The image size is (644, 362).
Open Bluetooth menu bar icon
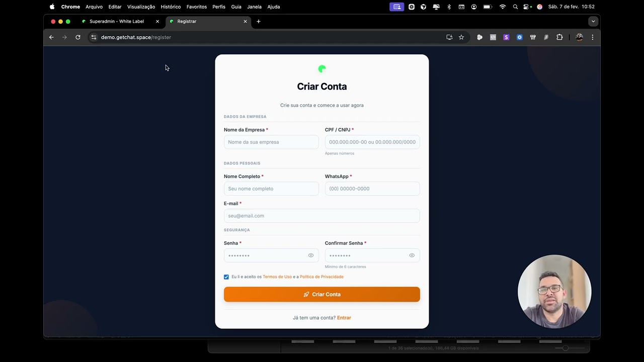[x=449, y=7]
